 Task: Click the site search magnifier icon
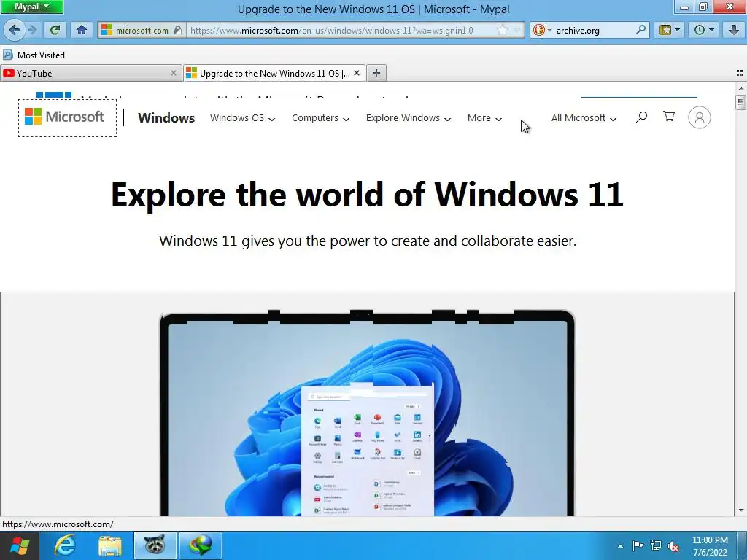pyautogui.click(x=641, y=117)
